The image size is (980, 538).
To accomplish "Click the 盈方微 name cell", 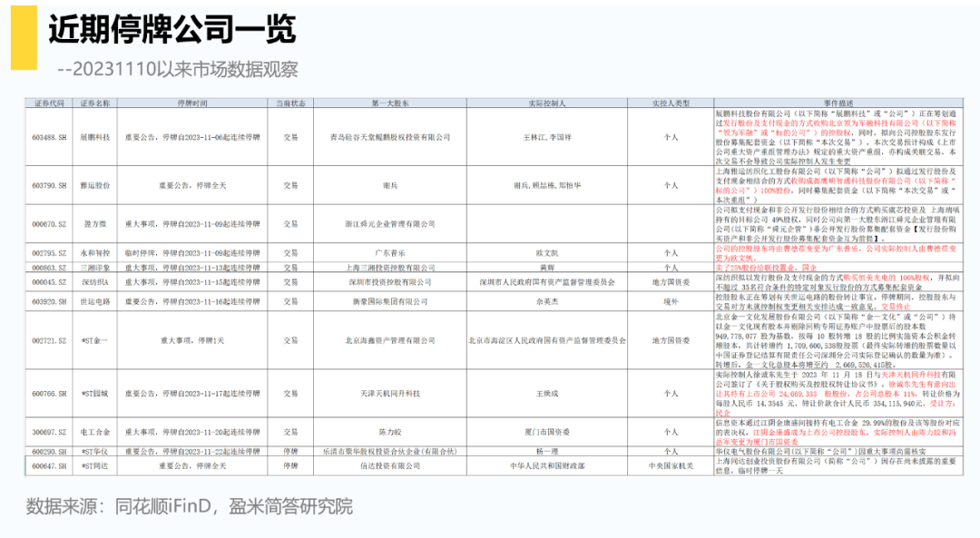I will click(95, 224).
